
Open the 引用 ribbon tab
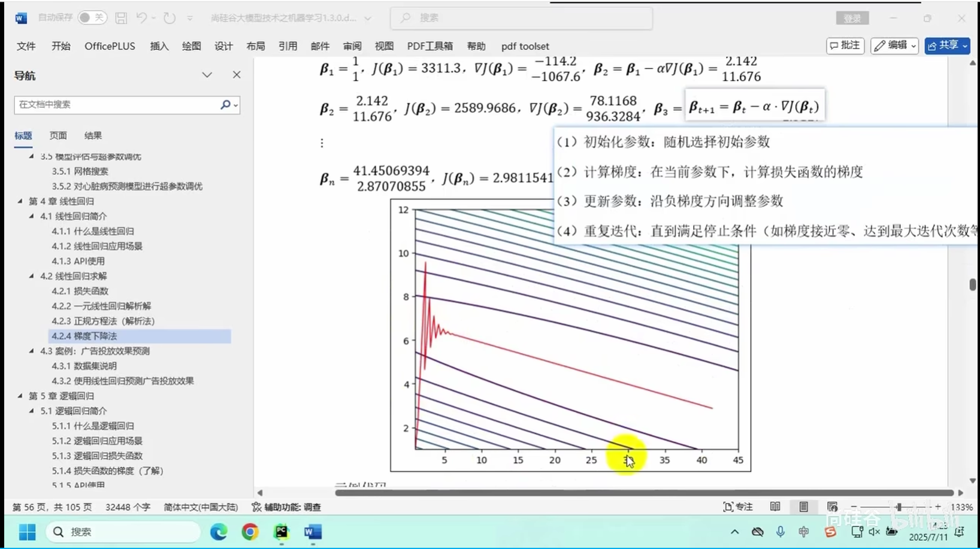[x=288, y=46]
